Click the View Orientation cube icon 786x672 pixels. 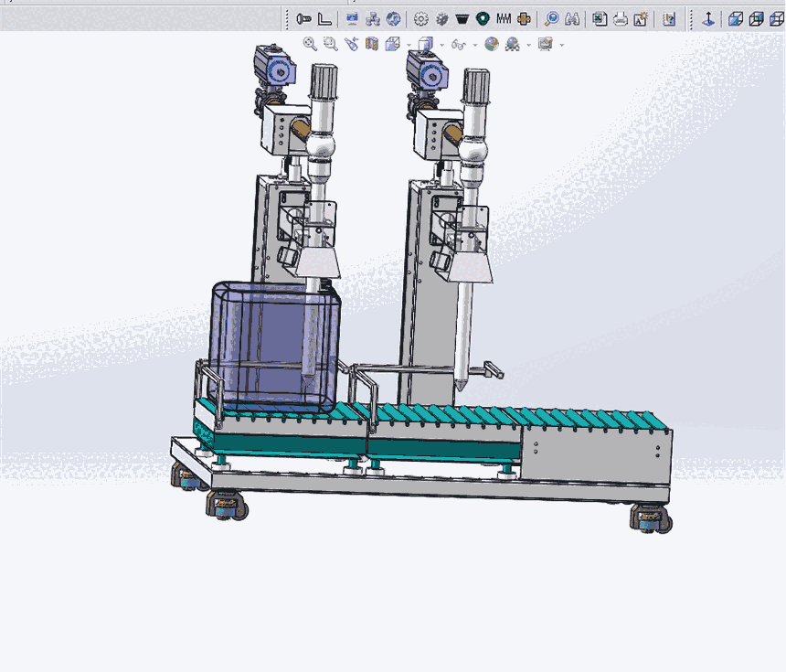[x=393, y=43]
